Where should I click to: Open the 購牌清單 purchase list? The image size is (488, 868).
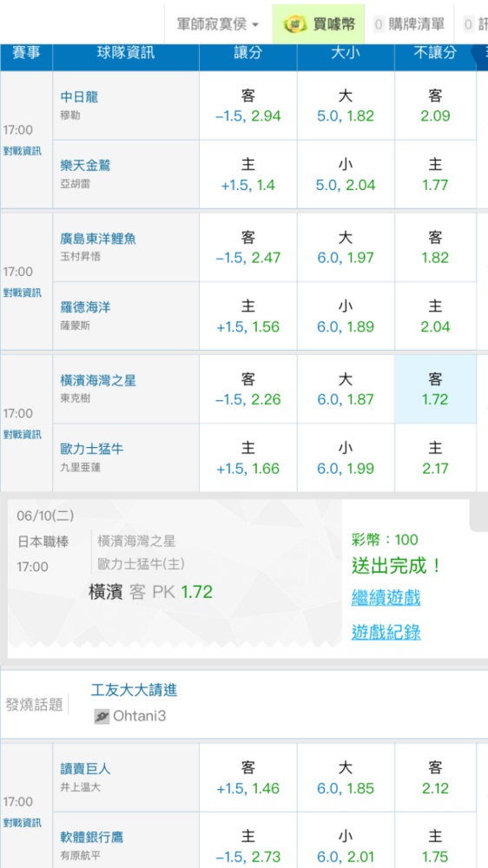[409, 24]
